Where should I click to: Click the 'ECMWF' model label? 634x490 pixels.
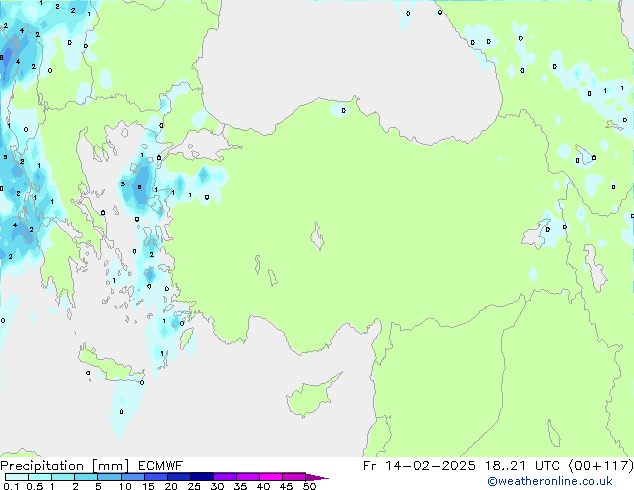click(161, 466)
